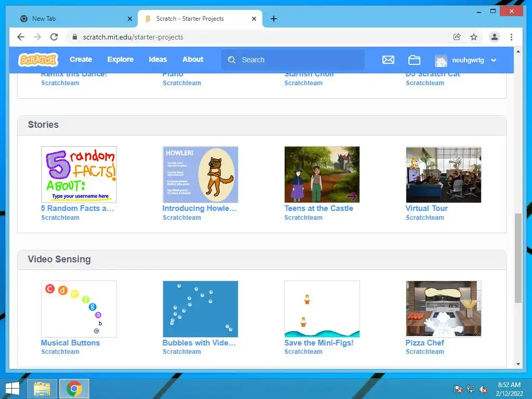Click the Pizza Chef kitchen thumbnail
532x399 pixels.
[444, 309]
